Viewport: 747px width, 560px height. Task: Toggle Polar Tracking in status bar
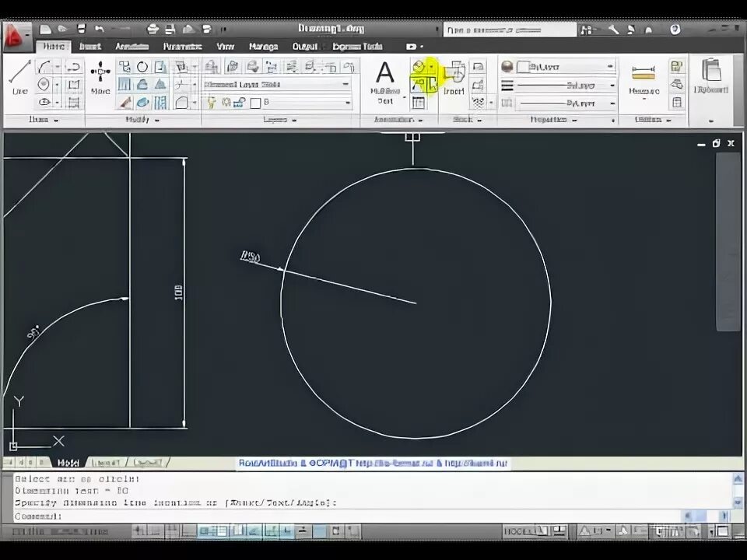tap(206, 531)
